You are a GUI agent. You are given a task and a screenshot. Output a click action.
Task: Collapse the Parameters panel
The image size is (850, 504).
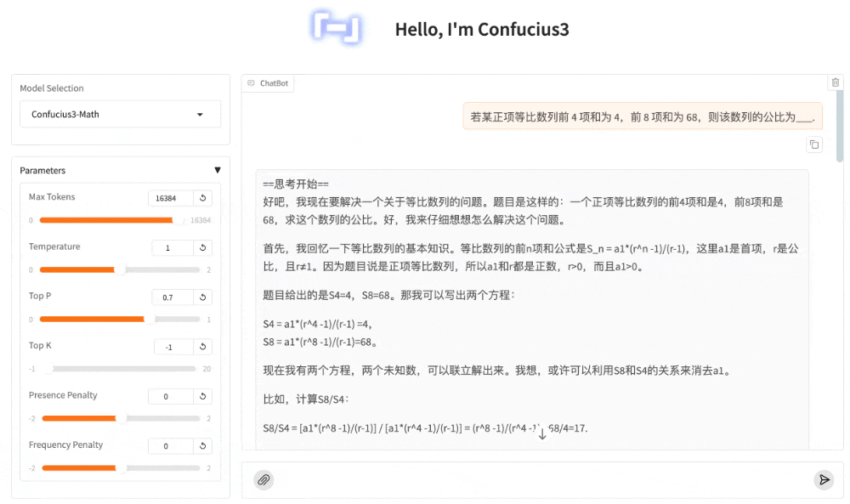pyautogui.click(x=218, y=170)
